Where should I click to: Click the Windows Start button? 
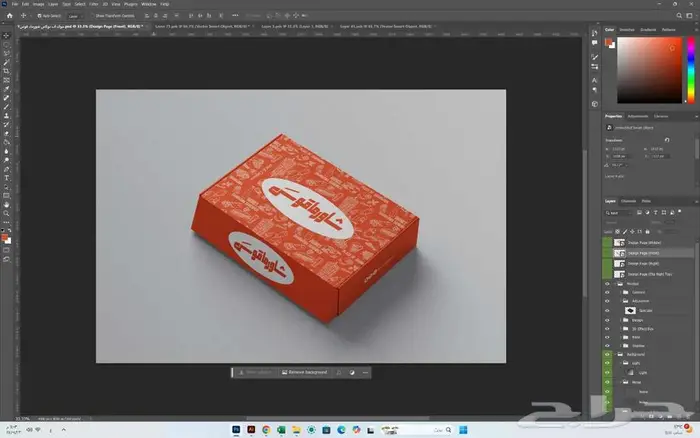[x=463, y=430]
